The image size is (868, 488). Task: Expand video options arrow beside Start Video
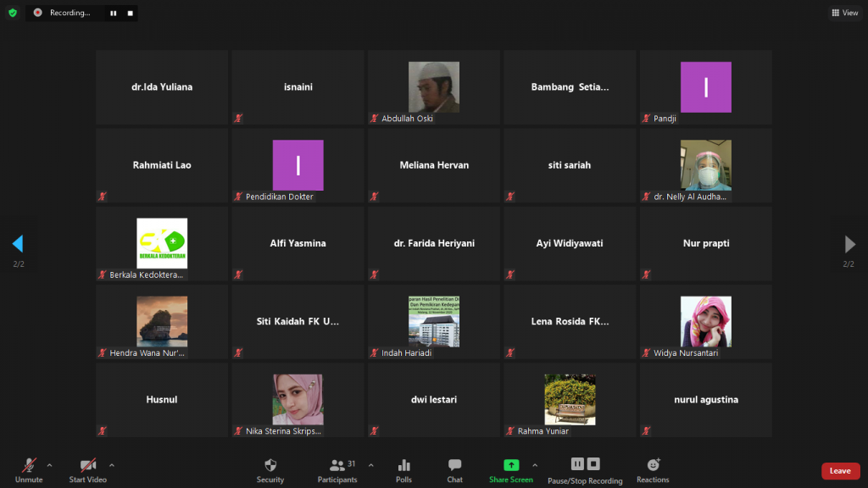coord(112,465)
